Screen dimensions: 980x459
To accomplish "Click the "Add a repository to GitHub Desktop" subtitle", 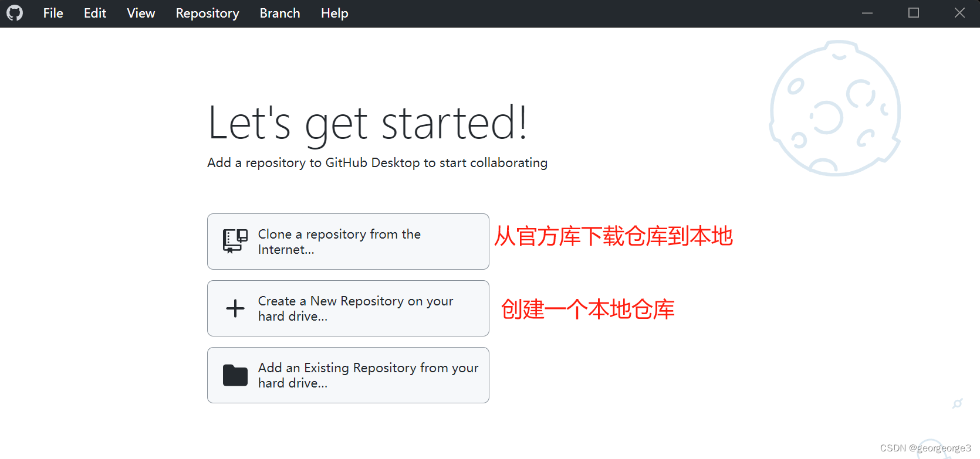I will [377, 162].
